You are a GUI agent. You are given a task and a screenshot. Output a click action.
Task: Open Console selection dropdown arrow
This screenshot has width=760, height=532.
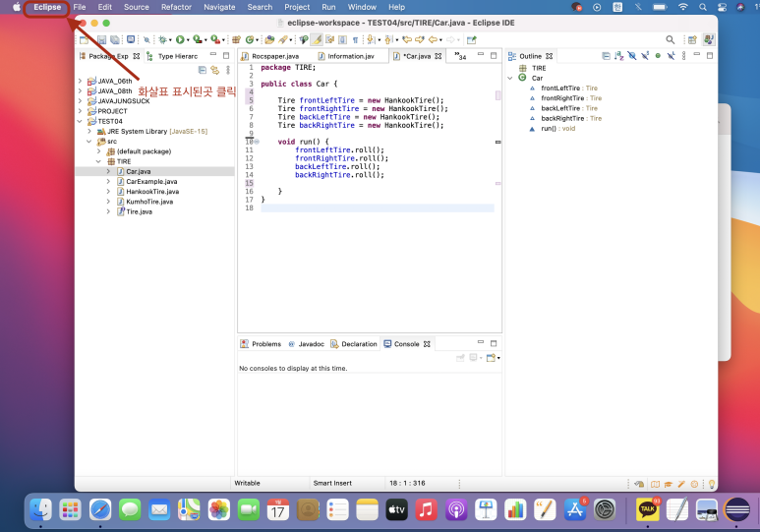point(481,358)
